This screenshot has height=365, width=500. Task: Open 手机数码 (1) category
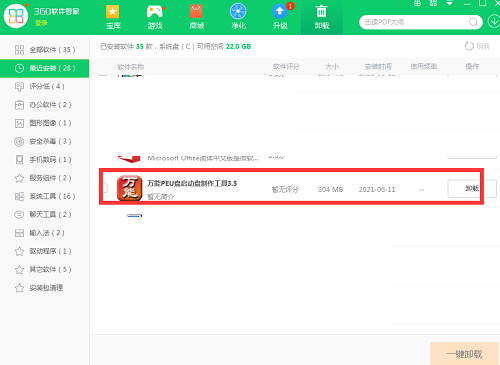point(45,160)
